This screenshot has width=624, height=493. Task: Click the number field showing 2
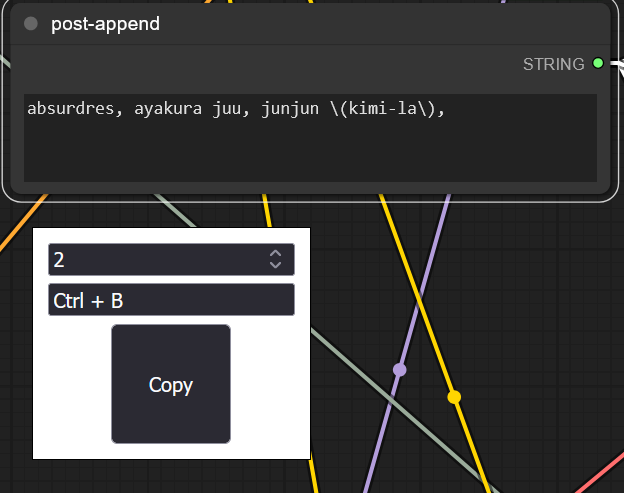[171, 259]
